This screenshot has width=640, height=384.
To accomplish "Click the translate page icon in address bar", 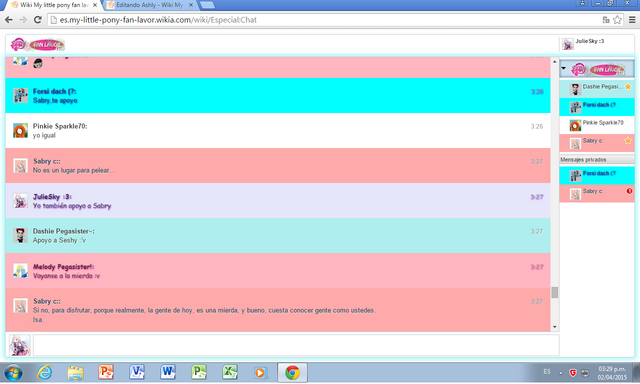I will tap(606, 20).
